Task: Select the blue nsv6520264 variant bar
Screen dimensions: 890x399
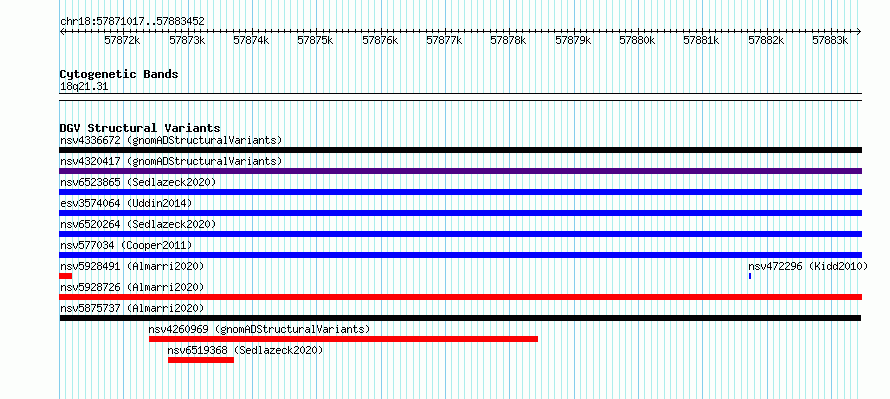Action: click(460, 234)
